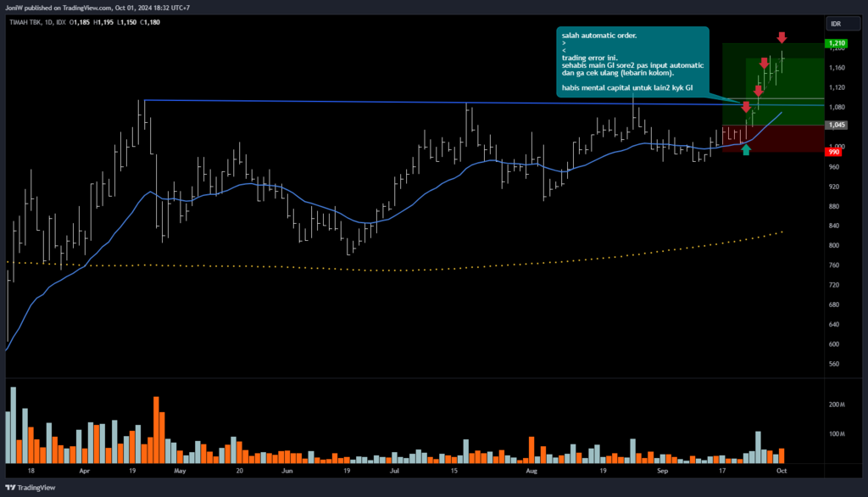Select the blue moving average line

click(254, 186)
